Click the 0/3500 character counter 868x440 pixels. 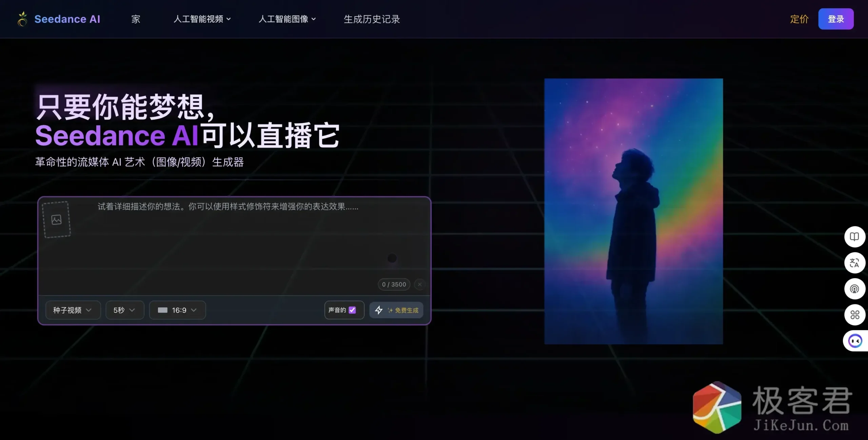click(393, 284)
